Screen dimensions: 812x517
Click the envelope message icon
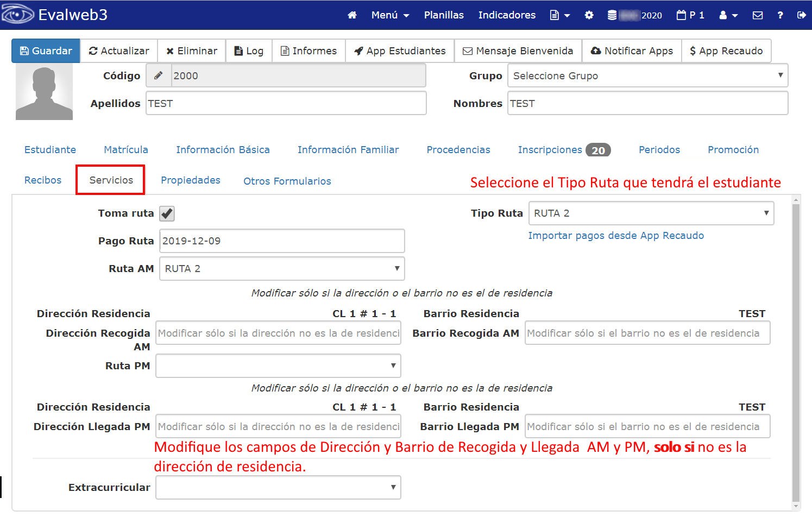click(757, 15)
